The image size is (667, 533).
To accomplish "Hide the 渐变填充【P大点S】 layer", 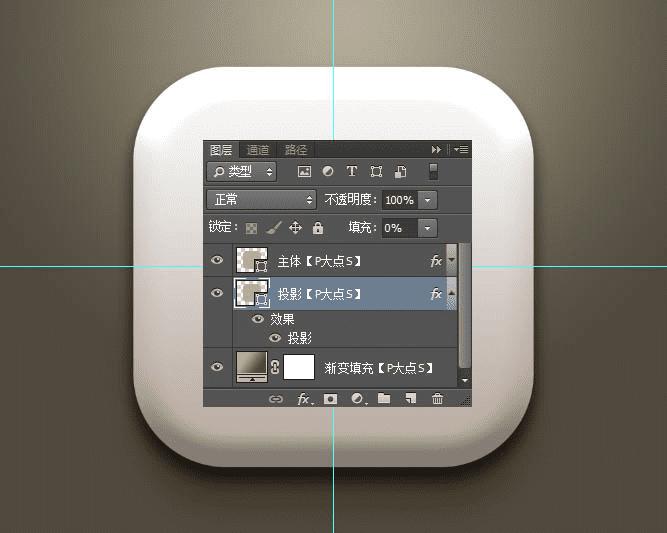I will coord(217,366).
